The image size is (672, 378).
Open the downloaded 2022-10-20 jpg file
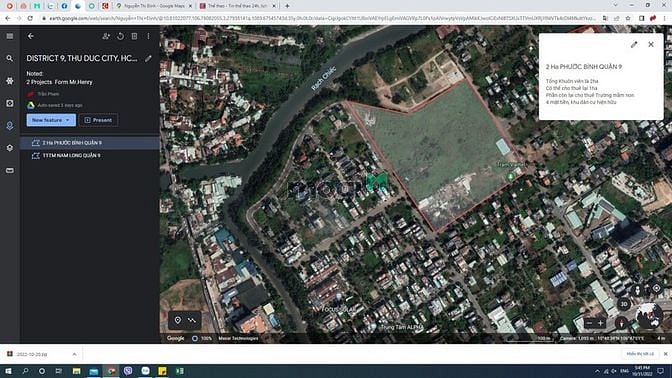click(32, 354)
